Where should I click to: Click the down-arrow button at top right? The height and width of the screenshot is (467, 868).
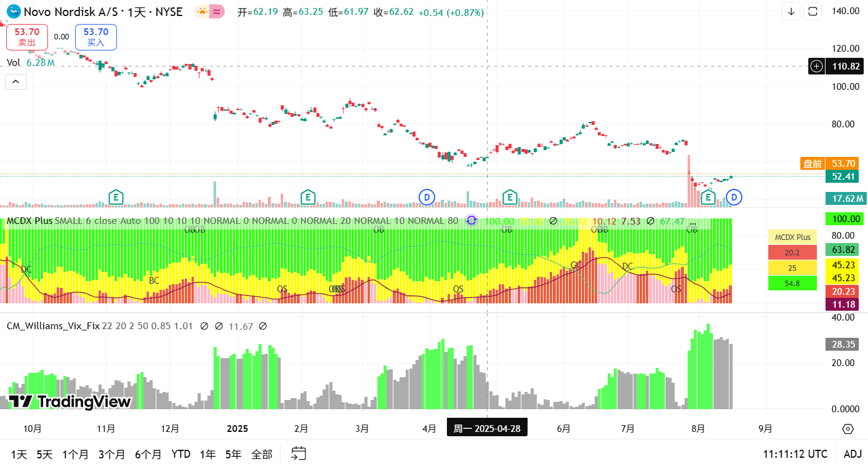[x=791, y=11]
